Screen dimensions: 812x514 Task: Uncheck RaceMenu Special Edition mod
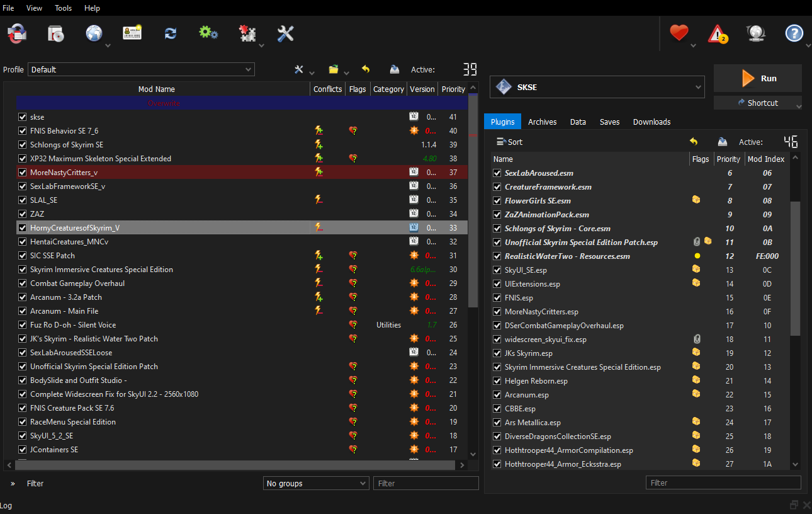pos(23,421)
